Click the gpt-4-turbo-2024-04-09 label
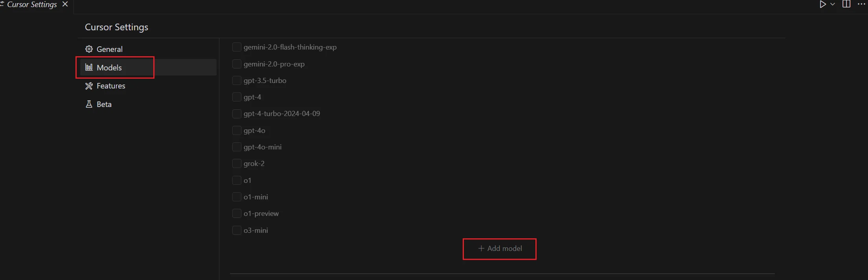 tap(282, 114)
